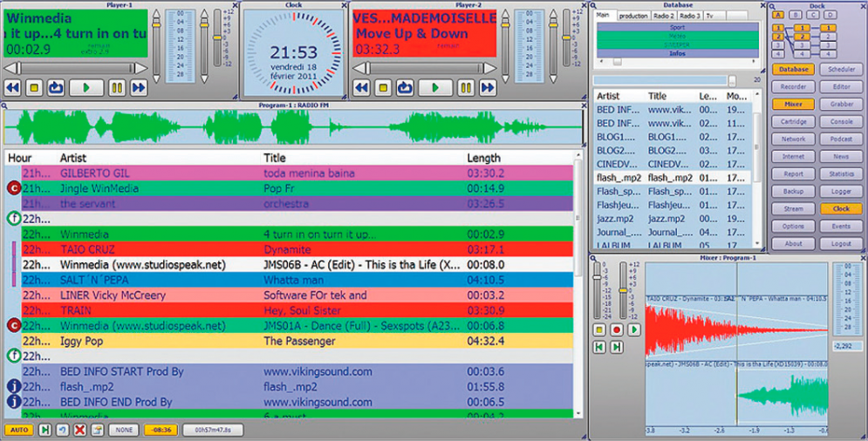
Task: Select the jazz.mp2 entry in Database list
Action: point(673,219)
